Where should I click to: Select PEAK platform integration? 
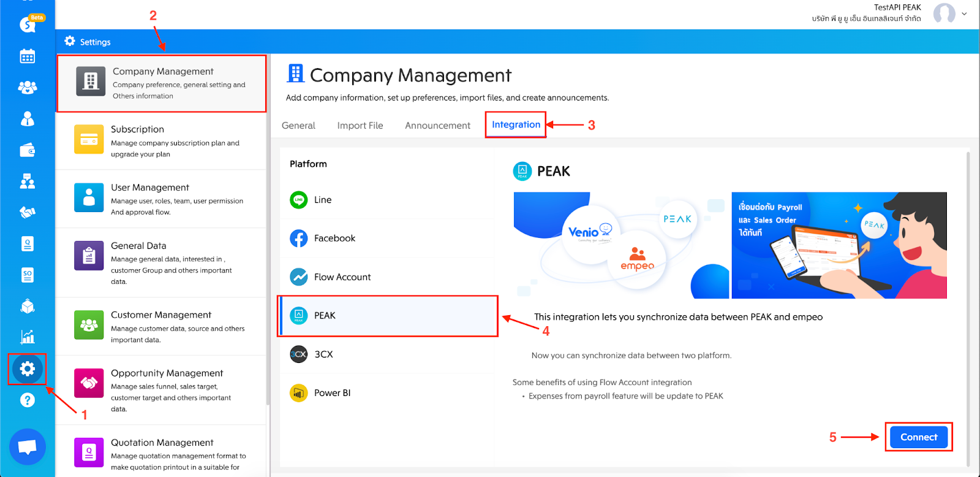tap(387, 316)
